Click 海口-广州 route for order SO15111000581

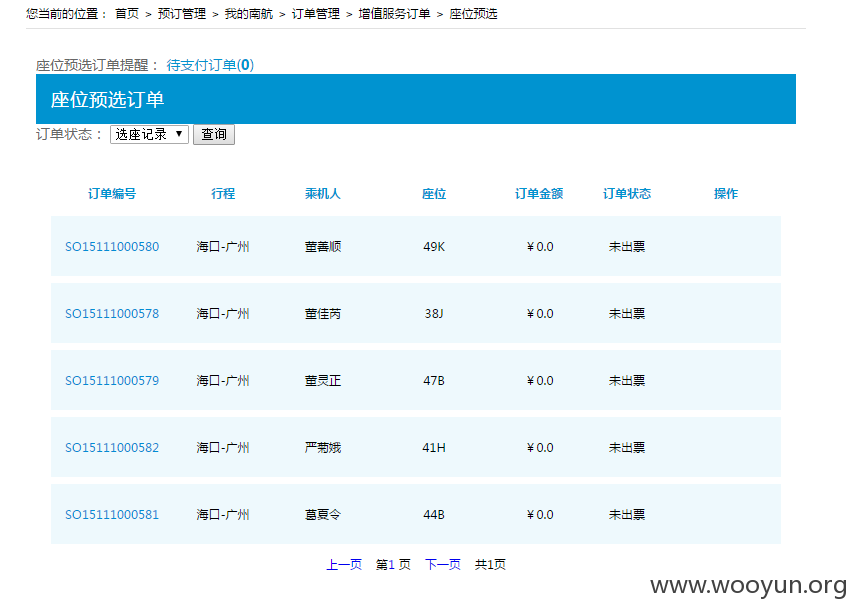point(223,515)
